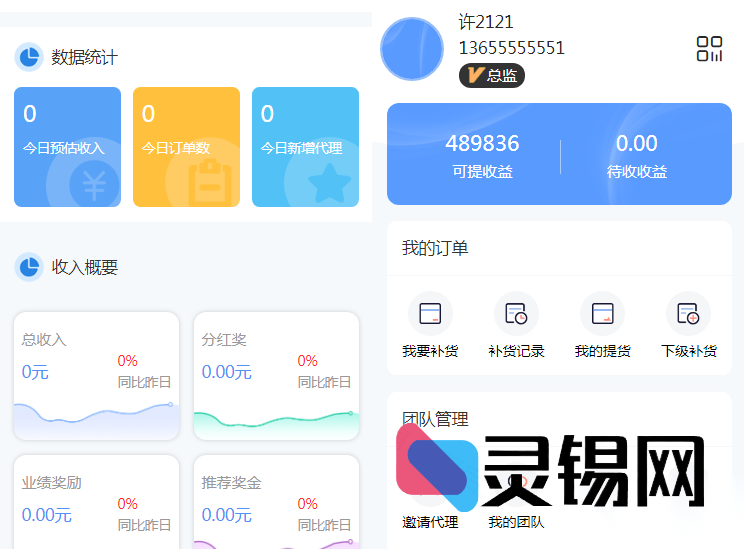Select the 我的提货 pickup icon
This screenshot has width=744, height=549.
(602, 314)
